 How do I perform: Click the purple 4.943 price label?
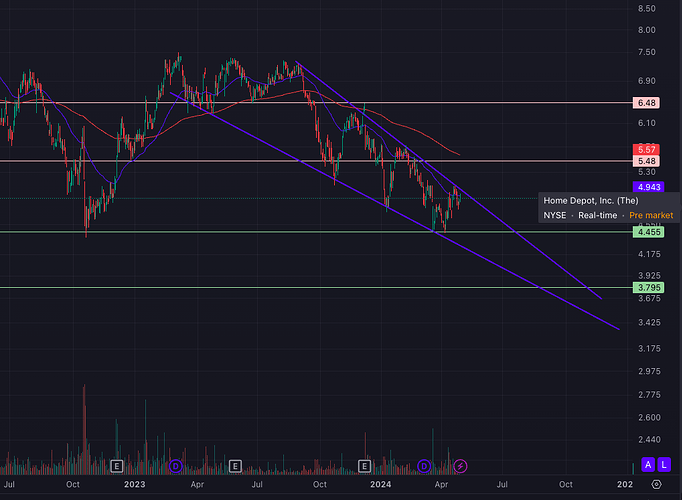click(648, 186)
